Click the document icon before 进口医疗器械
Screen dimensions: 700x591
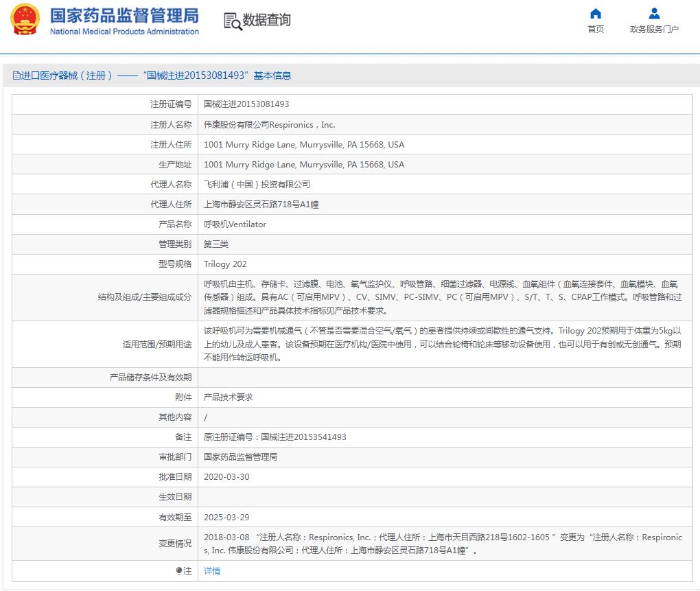(x=16, y=76)
